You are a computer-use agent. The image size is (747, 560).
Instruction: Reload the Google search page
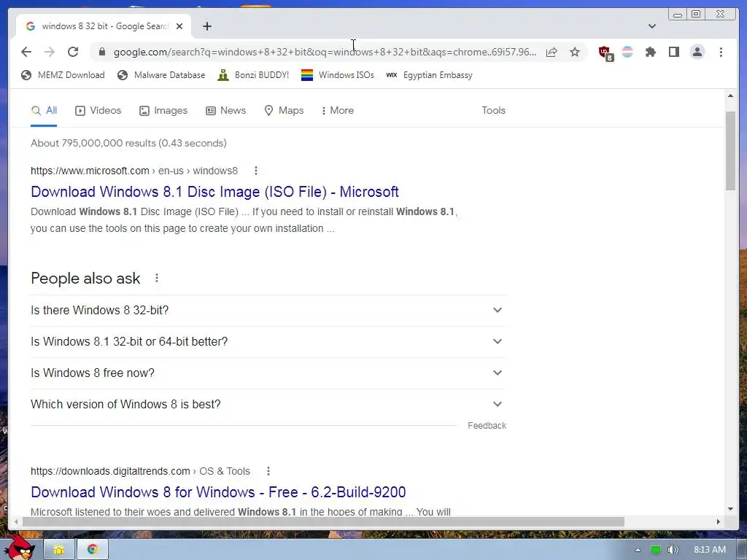73,52
